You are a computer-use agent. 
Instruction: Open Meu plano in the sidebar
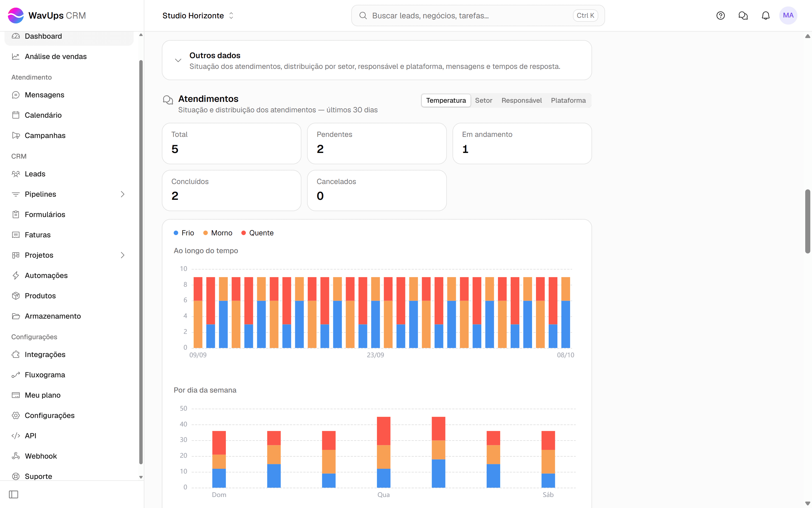click(x=69, y=395)
